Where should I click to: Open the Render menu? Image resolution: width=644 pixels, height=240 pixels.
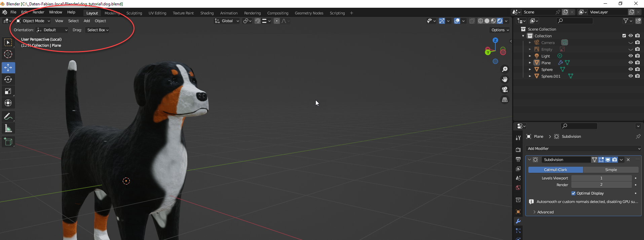(x=38, y=12)
